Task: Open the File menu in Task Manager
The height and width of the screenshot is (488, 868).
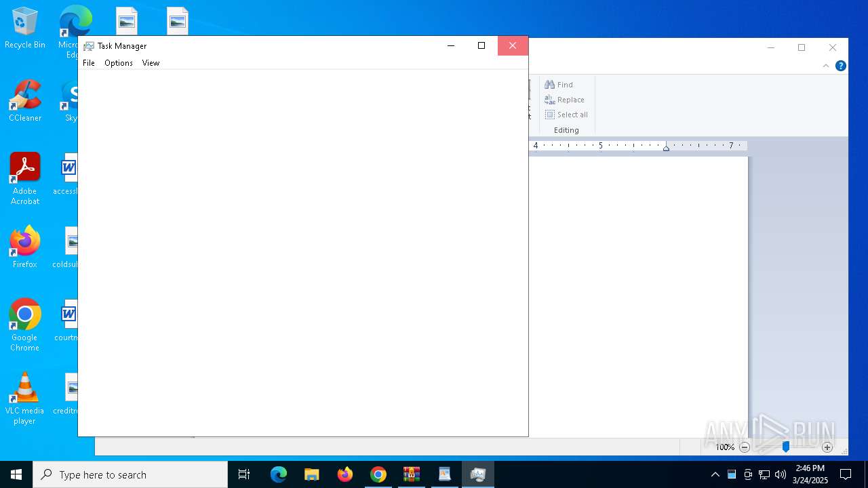Action: [x=89, y=63]
